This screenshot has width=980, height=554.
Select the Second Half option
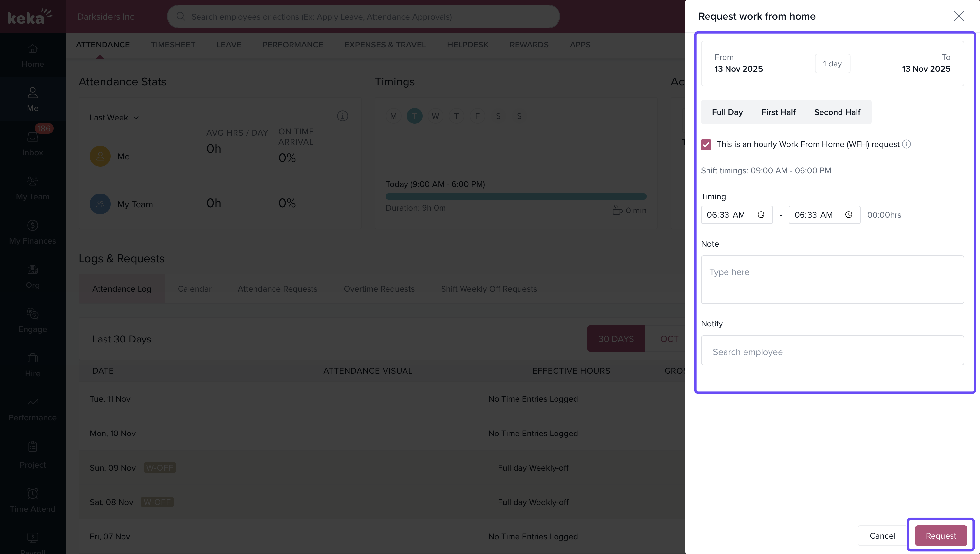coord(837,112)
